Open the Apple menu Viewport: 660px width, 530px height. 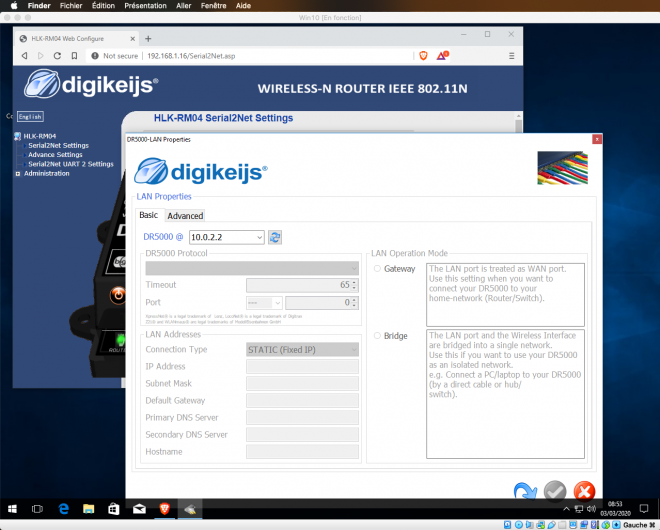13,5
